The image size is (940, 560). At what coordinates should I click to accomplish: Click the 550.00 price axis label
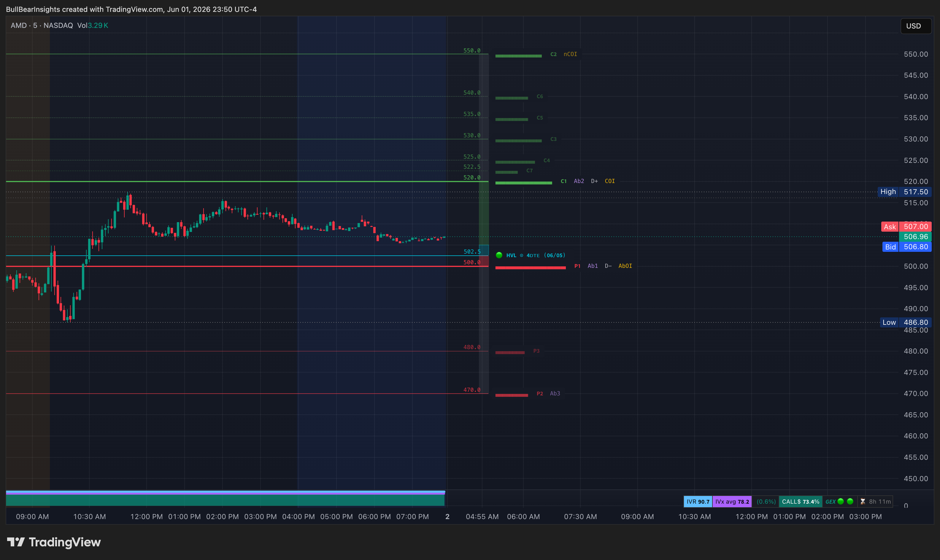(x=916, y=54)
